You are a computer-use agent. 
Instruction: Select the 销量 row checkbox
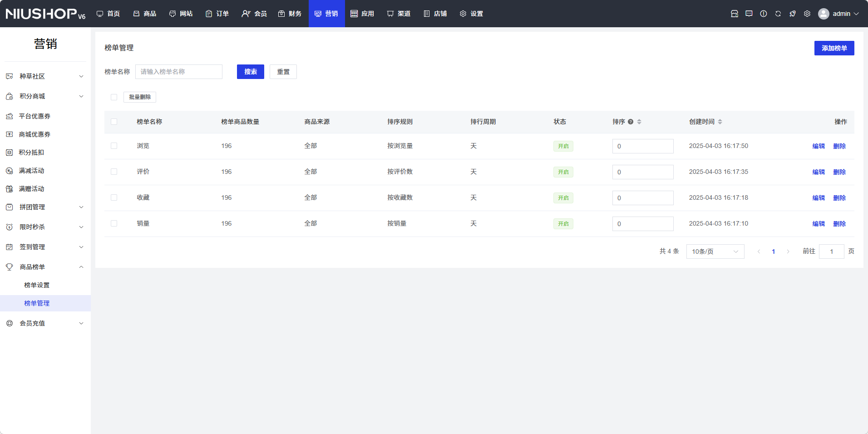[x=114, y=223]
